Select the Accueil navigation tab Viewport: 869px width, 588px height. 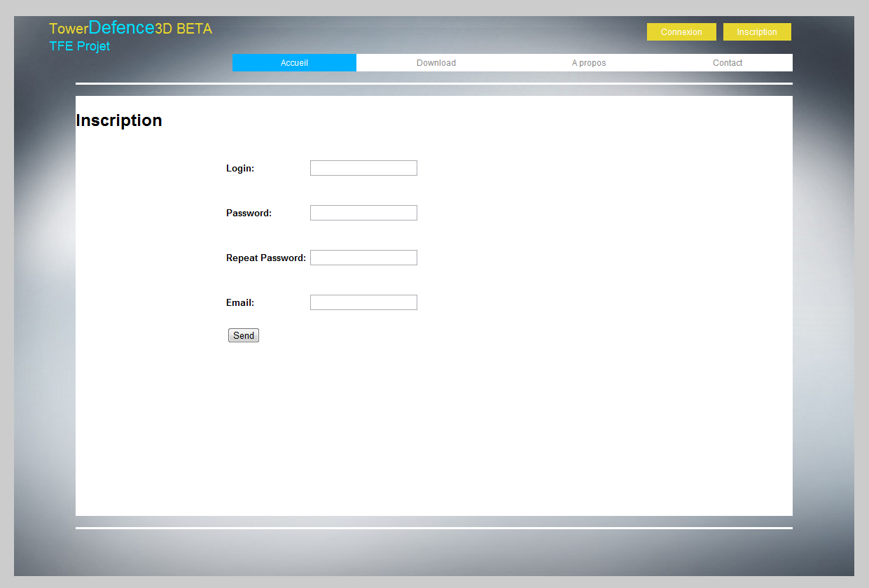294,63
